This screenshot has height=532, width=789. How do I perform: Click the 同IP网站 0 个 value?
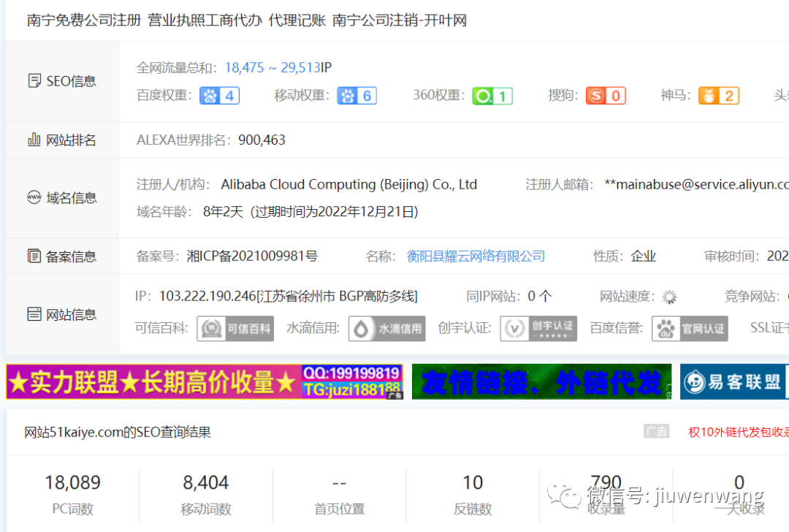tap(540, 297)
